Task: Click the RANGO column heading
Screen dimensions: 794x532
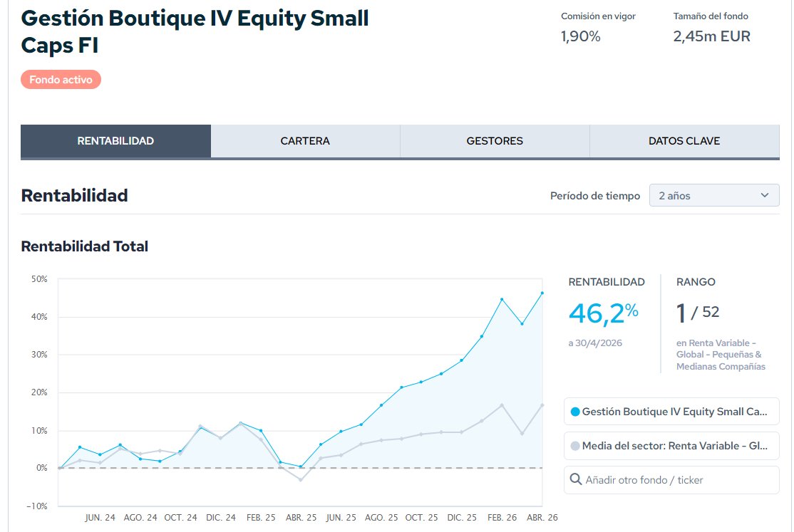Action: (696, 282)
